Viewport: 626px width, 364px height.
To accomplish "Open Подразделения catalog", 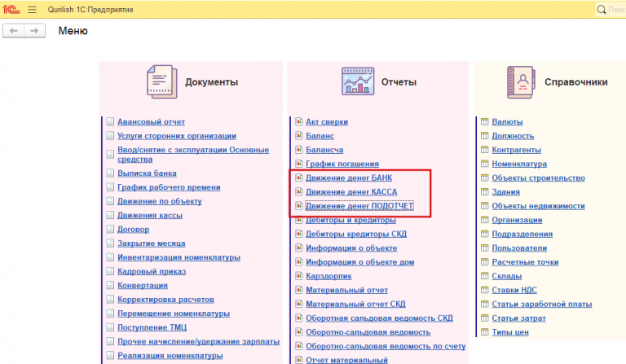I will (522, 234).
